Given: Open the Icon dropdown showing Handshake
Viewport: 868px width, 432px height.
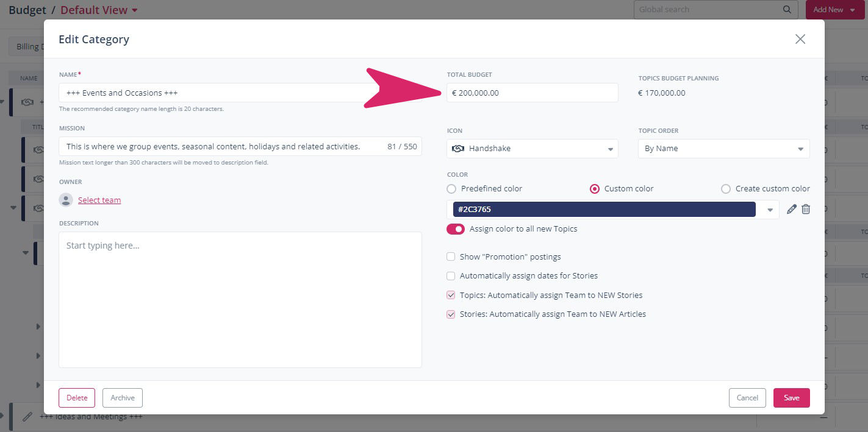Looking at the screenshot, I should pos(610,149).
